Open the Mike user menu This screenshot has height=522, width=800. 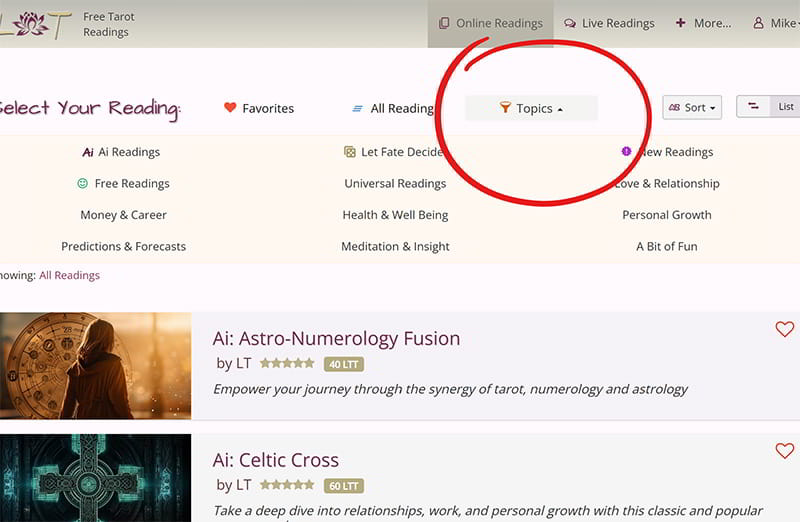tap(776, 23)
